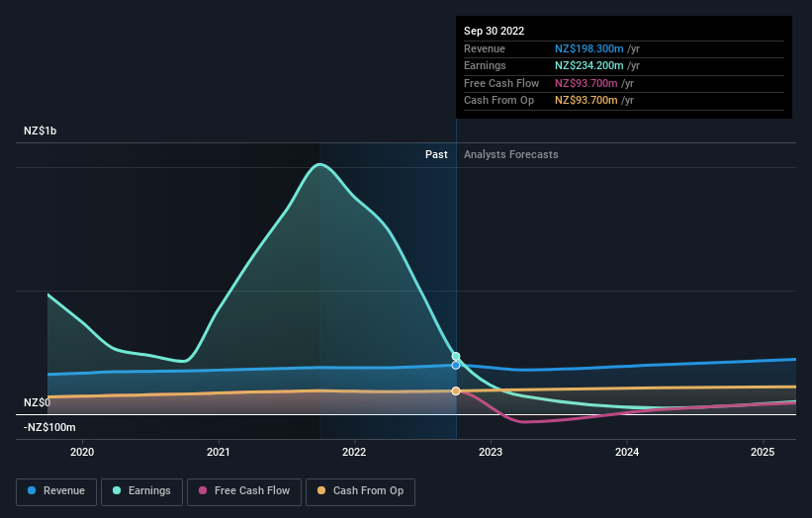Click the Sep 30 2022 tooltip date
This screenshot has width=812, height=518.
click(x=495, y=31)
